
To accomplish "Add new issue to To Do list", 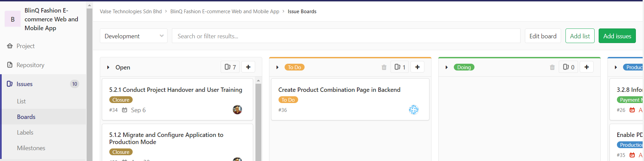I will [x=417, y=67].
